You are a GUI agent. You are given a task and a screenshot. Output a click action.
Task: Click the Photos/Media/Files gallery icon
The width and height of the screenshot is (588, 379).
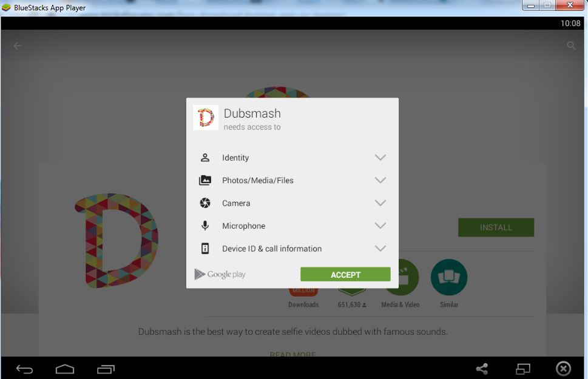click(x=204, y=180)
